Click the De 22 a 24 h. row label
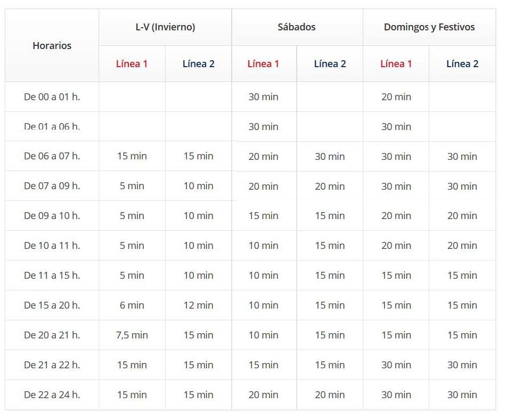The height and width of the screenshot is (420, 506). click(52, 395)
